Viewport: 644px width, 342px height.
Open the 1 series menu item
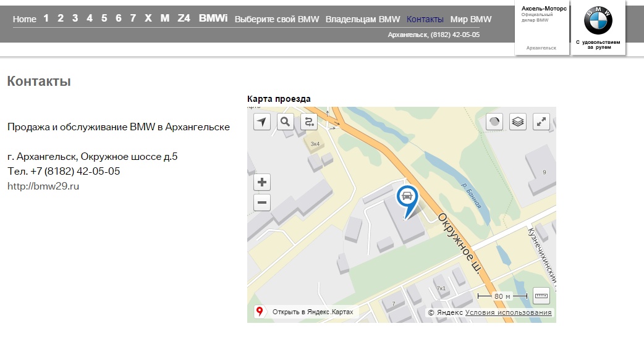(46, 19)
